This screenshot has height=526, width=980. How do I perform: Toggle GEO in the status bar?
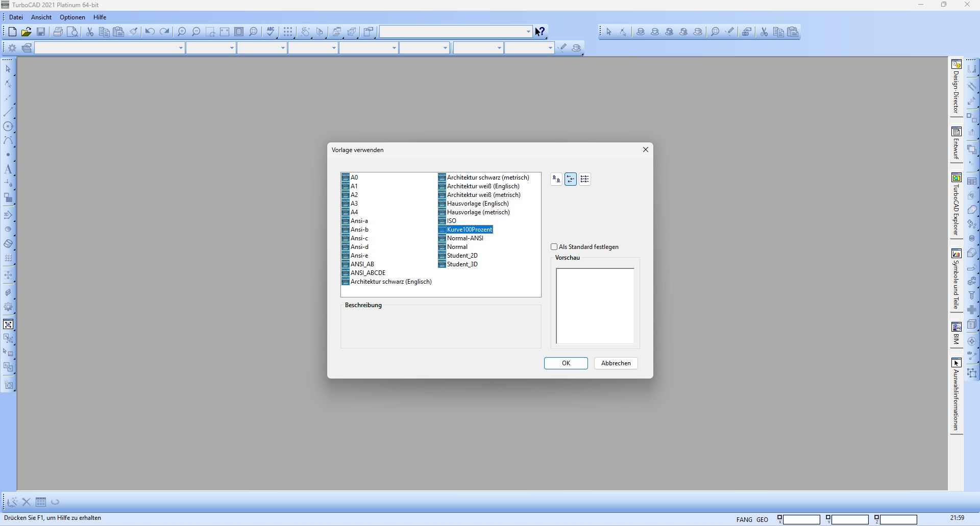click(x=762, y=520)
